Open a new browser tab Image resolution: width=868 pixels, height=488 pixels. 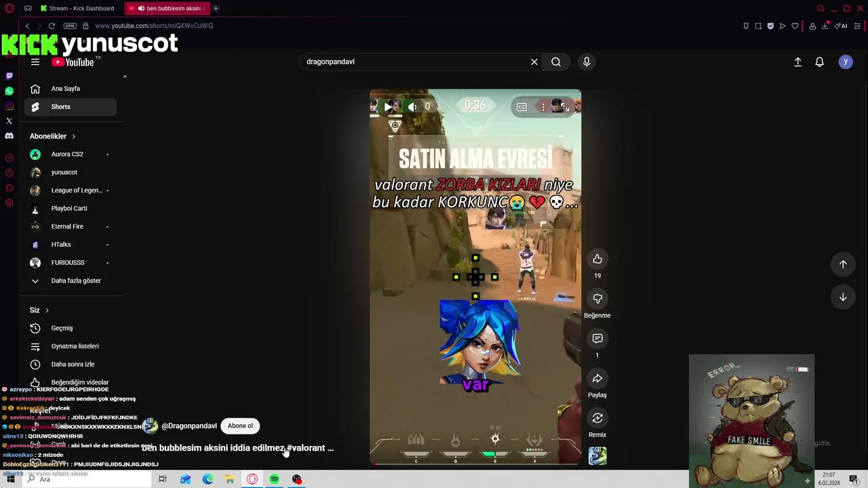point(216,8)
